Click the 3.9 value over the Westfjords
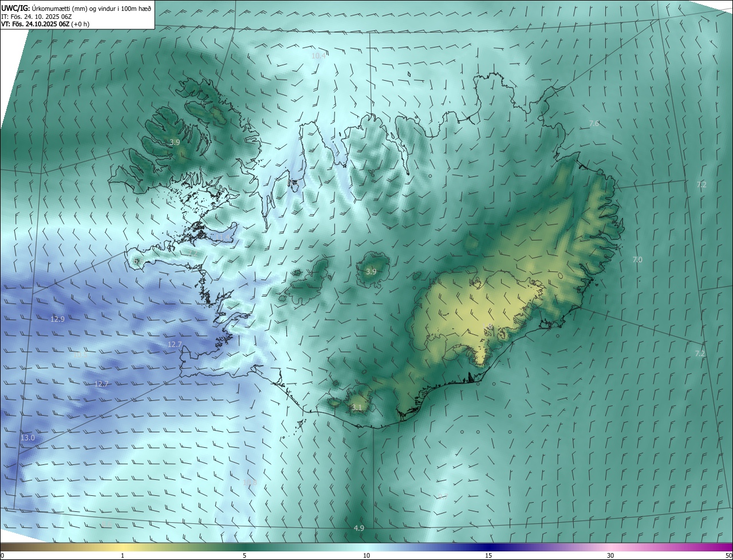 tap(175, 141)
